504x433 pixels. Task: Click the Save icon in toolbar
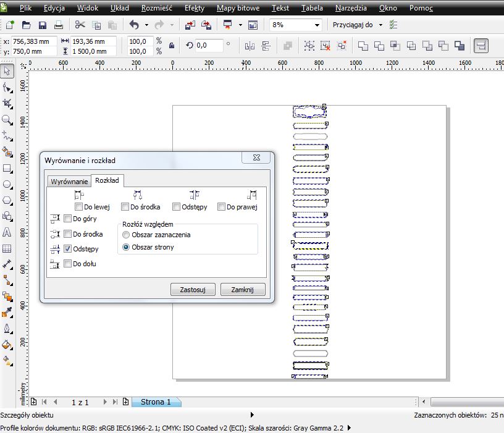43,25
